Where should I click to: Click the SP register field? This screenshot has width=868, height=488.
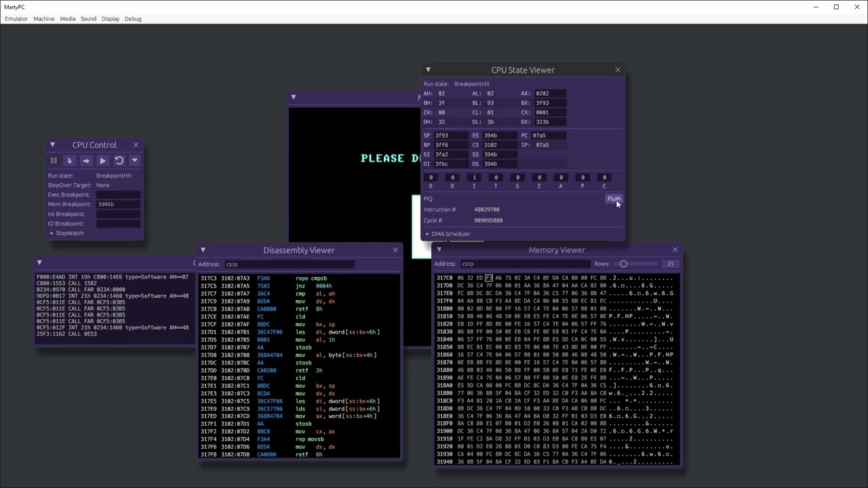coord(451,136)
